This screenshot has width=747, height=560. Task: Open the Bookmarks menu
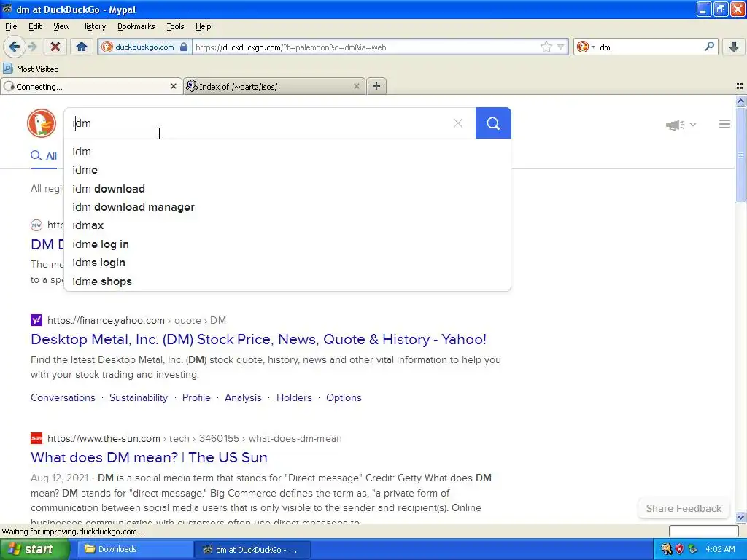(136, 26)
